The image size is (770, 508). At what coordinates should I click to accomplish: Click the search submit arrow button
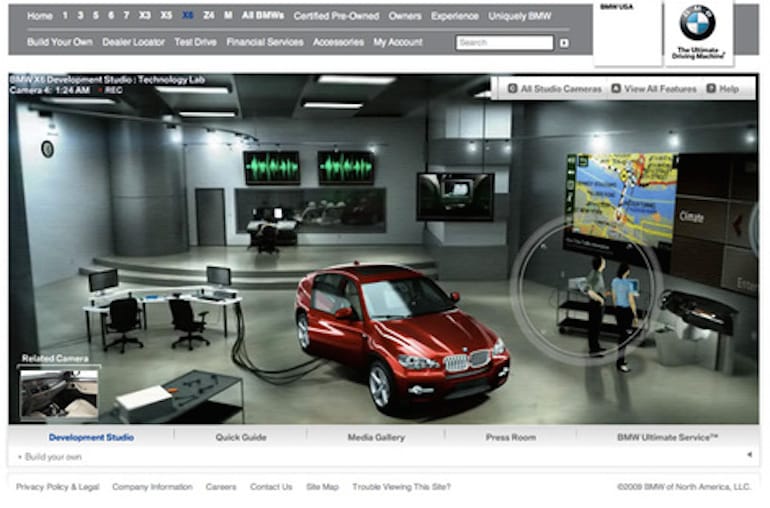[564, 43]
